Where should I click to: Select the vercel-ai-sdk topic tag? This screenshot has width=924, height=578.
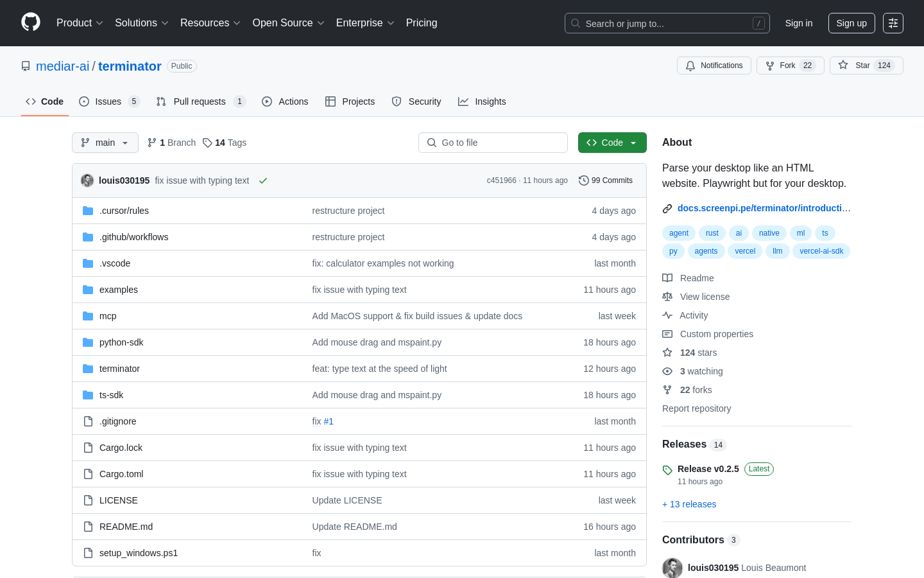click(x=821, y=251)
